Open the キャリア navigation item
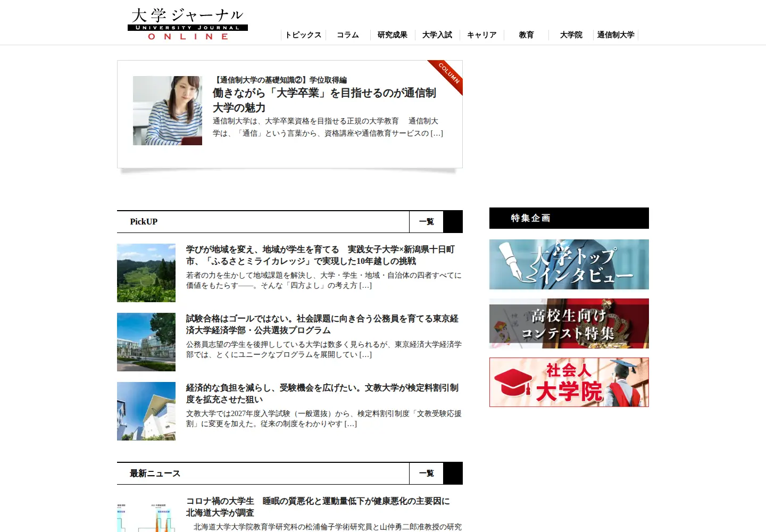Screen dimensions: 766x532 [482, 35]
